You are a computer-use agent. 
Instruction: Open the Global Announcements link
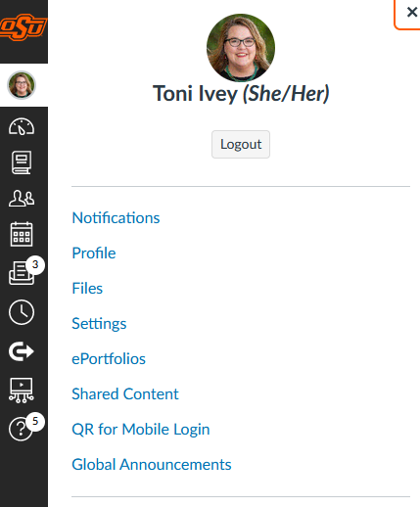coord(152,464)
